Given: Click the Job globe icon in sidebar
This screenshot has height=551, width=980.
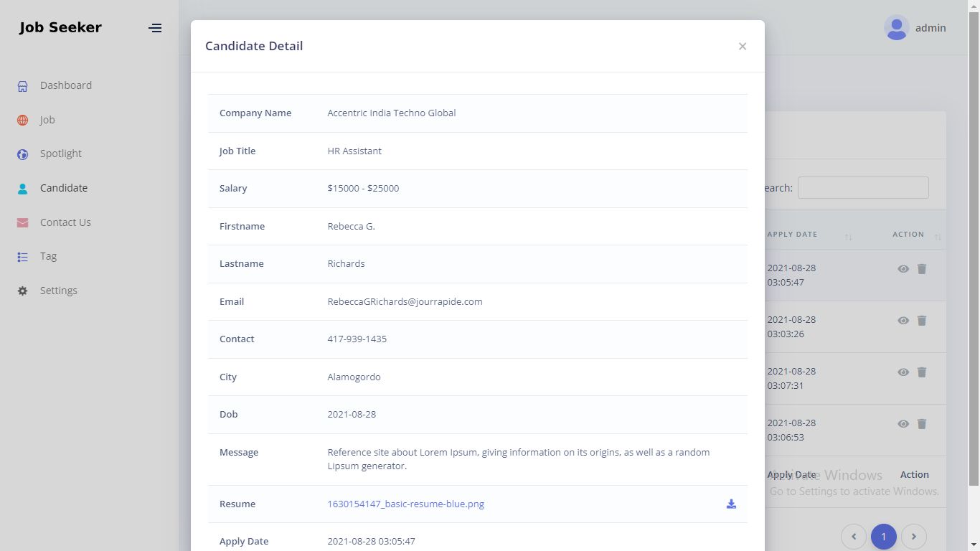Looking at the screenshot, I should coord(23,121).
